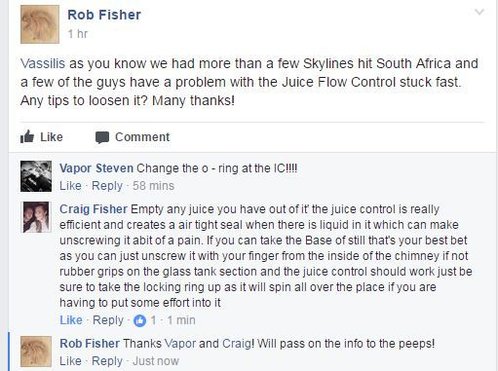The width and height of the screenshot is (498, 371).
Task: Like Vapor Steven's comment
Action: click(x=70, y=186)
